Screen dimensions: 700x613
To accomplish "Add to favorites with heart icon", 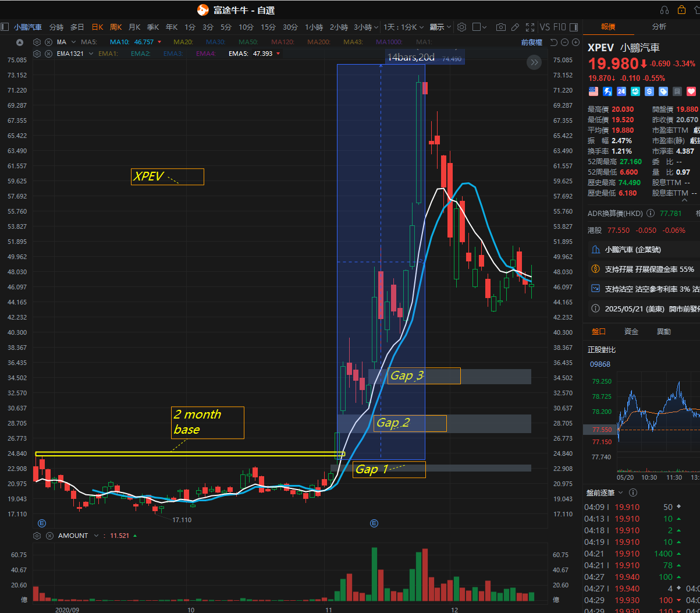I will point(691,91).
